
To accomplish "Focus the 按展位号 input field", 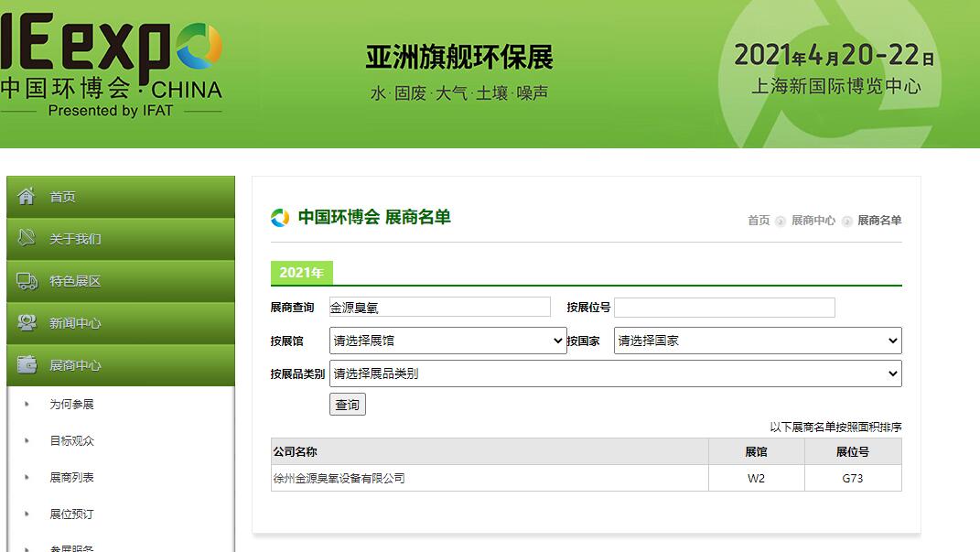I will tap(725, 307).
